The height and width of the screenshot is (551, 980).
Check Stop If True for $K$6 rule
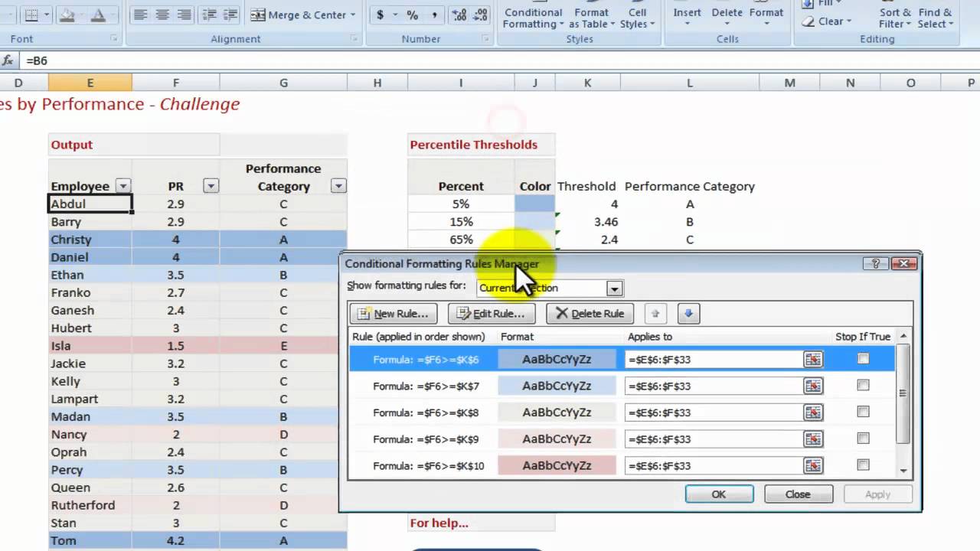coord(864,359)
